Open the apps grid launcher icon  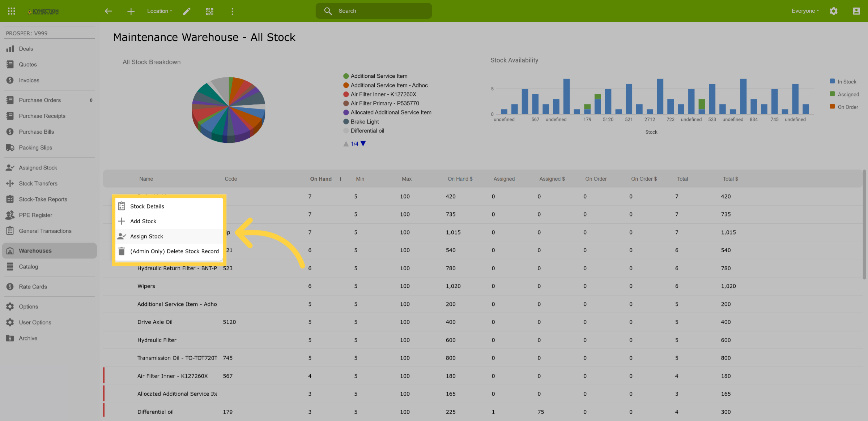12,11
